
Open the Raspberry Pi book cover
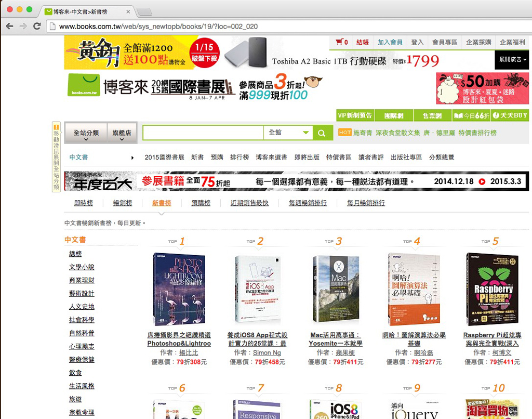[493, 289]
